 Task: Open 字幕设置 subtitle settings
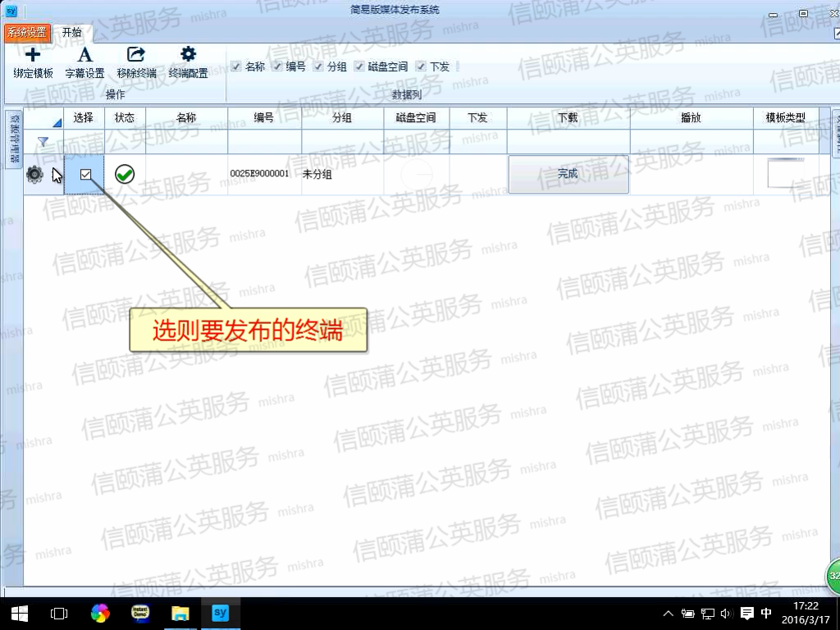tap(84, 56)
